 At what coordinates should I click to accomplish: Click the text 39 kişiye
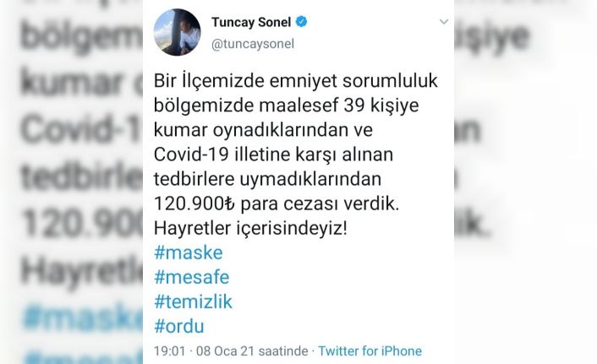click(381, 106)
